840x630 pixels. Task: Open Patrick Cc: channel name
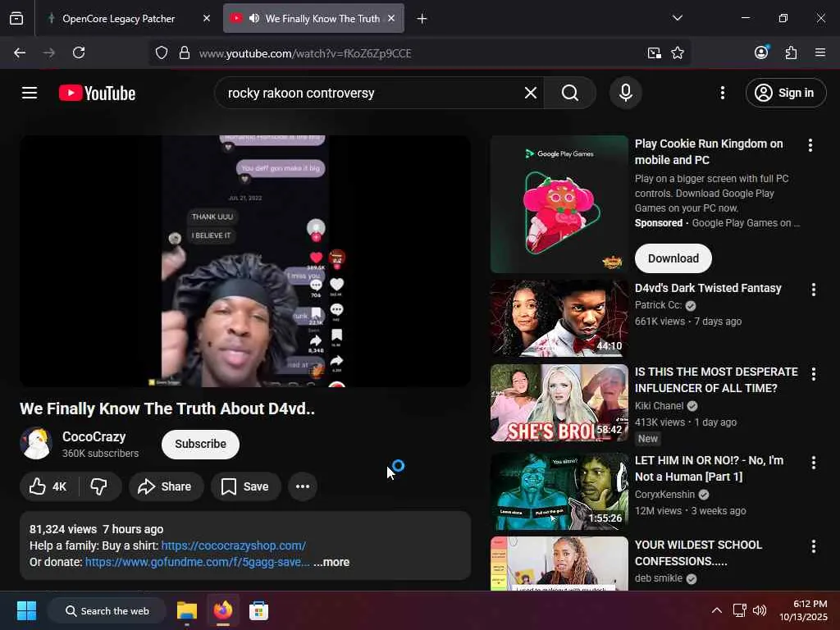(x=659, y=305)
